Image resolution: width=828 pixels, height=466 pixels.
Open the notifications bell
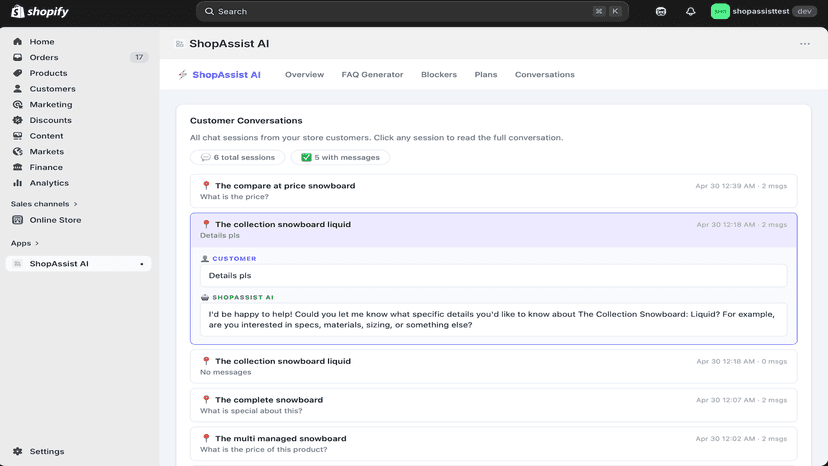(x=690, y=11)
